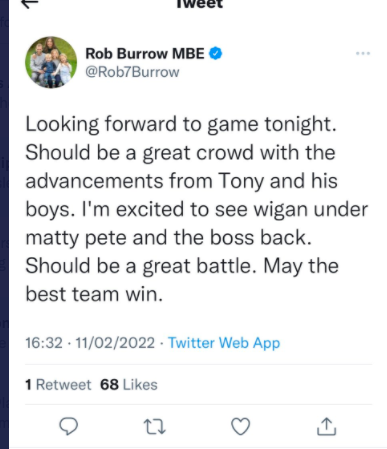Click the blue verified badge
The image size is (387, 449).
click(216, 53)
